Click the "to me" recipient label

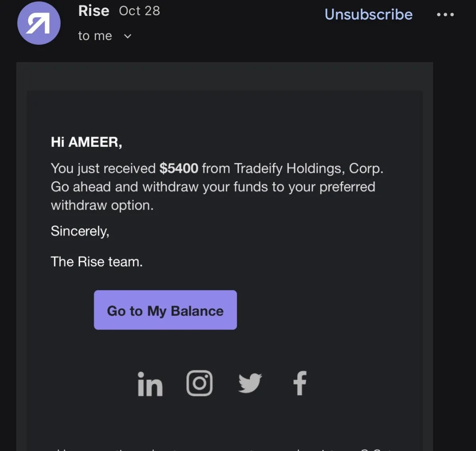click(x=95, y=36)
